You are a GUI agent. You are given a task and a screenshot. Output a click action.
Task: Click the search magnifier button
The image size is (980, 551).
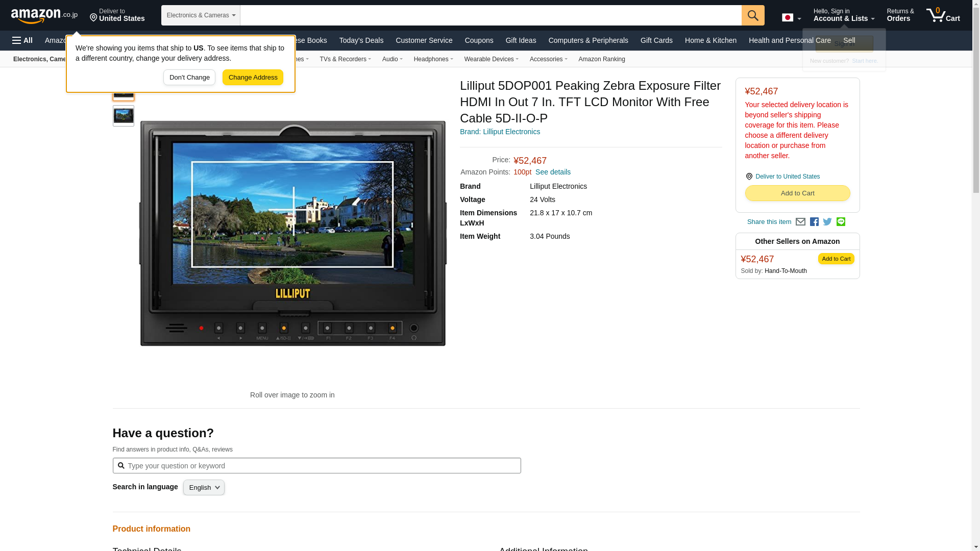(x=752, y=15)
